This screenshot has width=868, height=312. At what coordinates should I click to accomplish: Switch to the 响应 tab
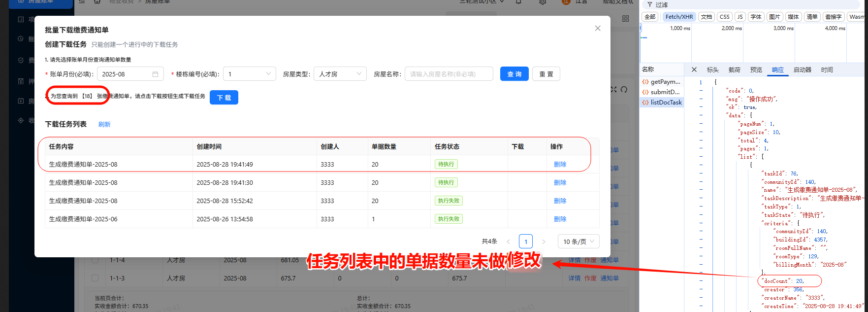777,70
